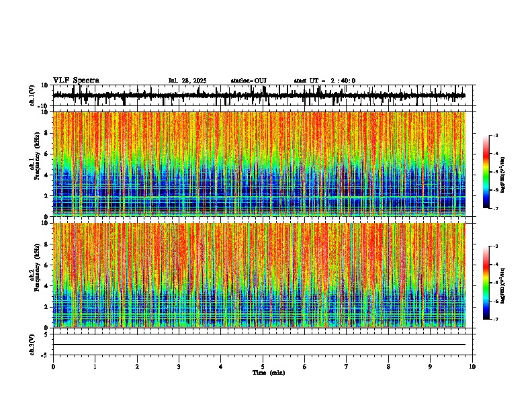Click time axis tick label 0

point(53,367)
